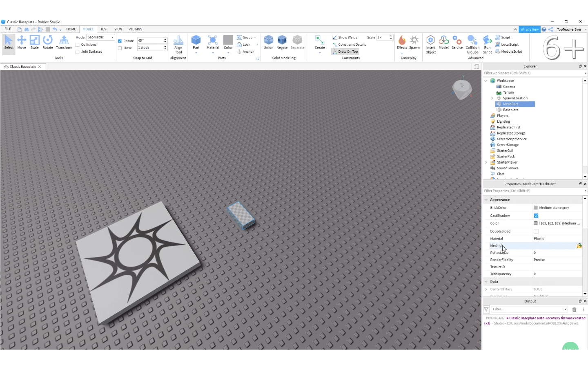Click the Model advanced button

tap(444, 43)
